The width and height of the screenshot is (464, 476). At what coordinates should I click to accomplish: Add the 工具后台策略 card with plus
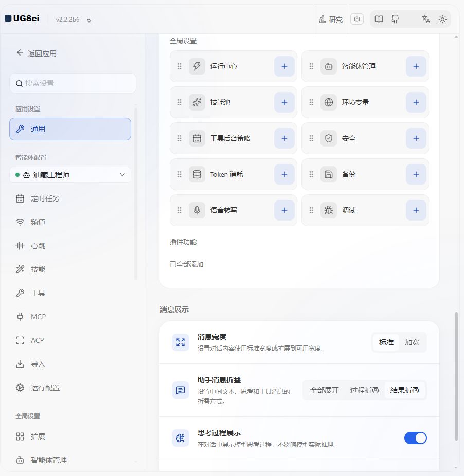(x=284, y=138)
